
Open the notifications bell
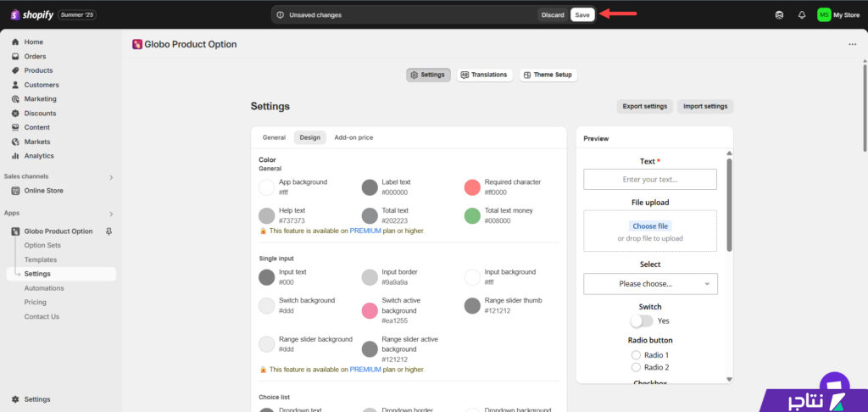point(802,15)
